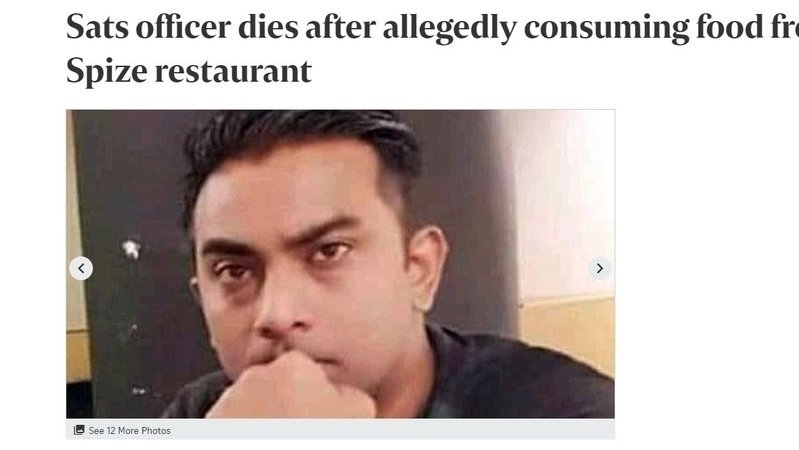
Task: Select the grey caption bar below the photo
Action: coord(340,429)
